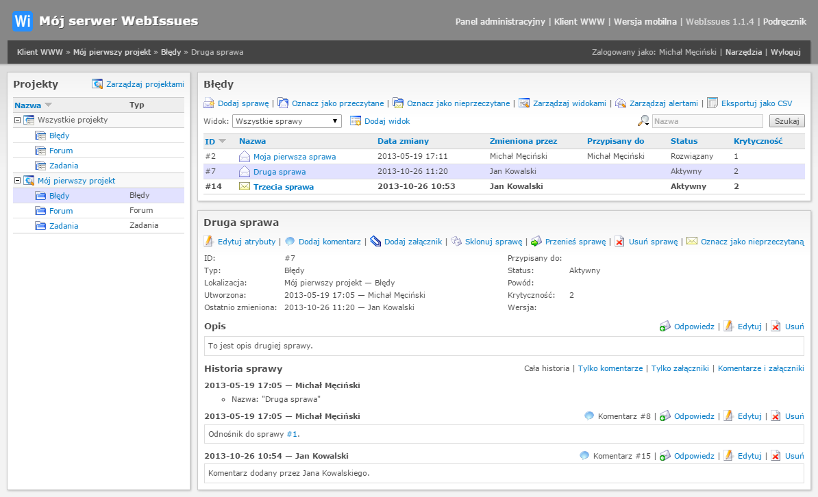The height and width of the screenshot is (497, 818).
Task: Click the Dodaj komentarz bubble icon
Action: pyautogui.click(x=290, y=241)
